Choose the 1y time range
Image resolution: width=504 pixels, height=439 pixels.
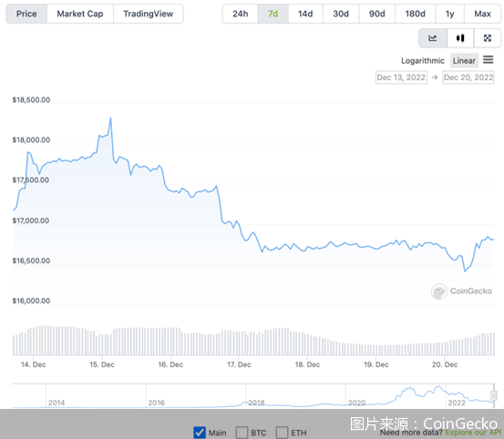tap(449, 14)
